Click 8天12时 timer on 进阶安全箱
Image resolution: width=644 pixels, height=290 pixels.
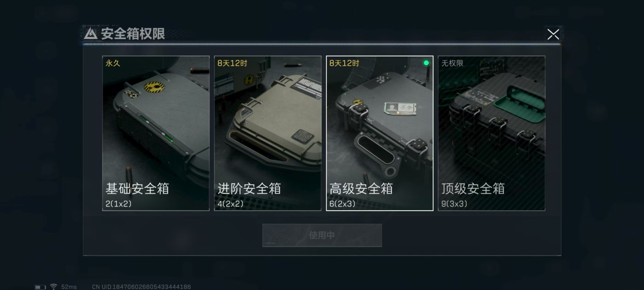(232, 63)
